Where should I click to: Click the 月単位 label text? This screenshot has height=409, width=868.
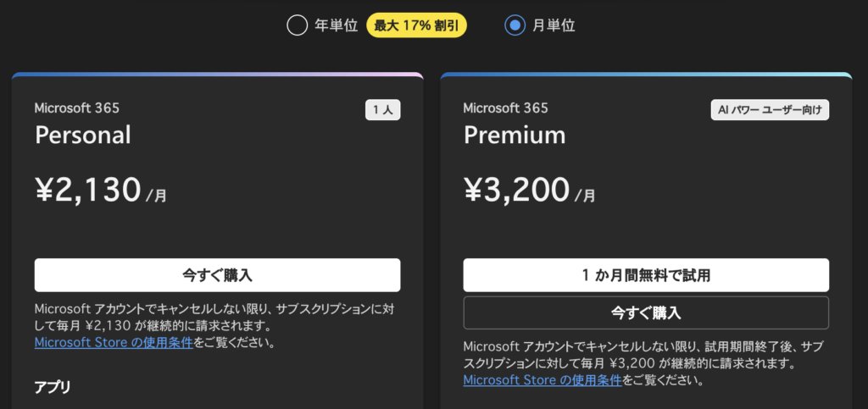pos(554,25)
